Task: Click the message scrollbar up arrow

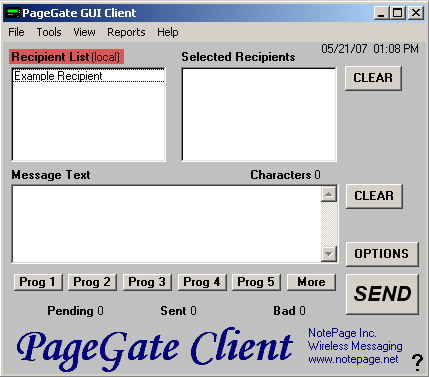Action: click(329, 194)
